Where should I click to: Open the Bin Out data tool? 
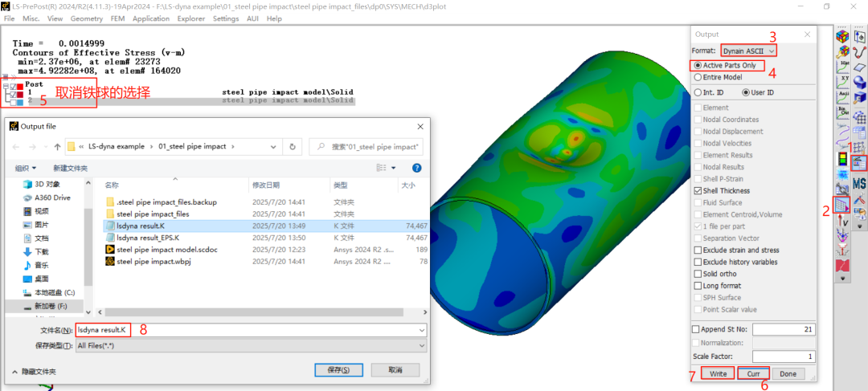842,112
